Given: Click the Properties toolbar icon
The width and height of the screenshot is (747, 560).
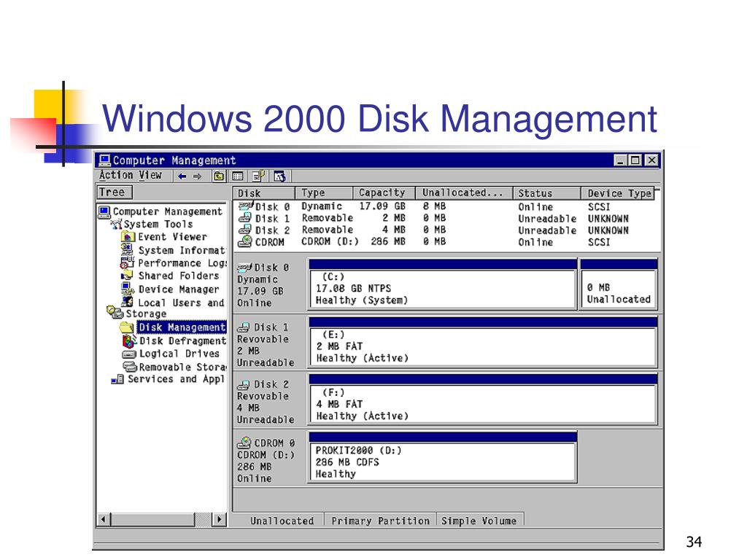Looking at the screenshot, I should (x=259, y=176).
